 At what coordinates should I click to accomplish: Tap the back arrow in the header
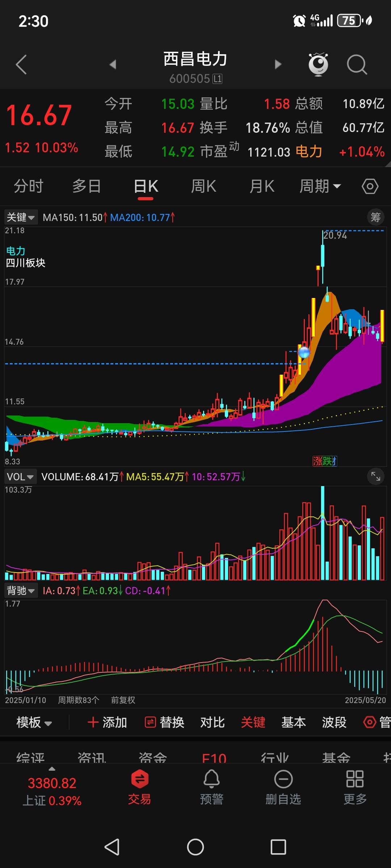(21, 64)
